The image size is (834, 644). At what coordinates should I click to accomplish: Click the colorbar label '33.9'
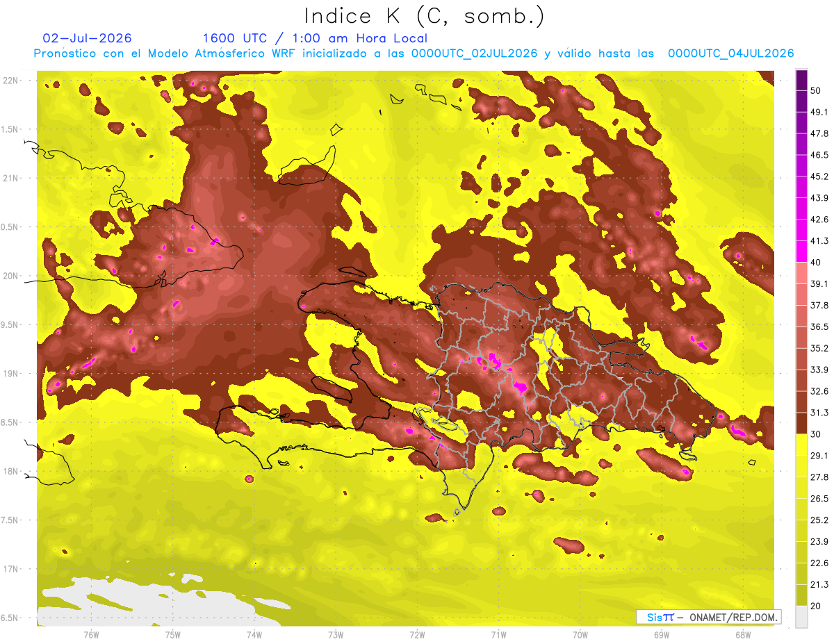point(820,370)
